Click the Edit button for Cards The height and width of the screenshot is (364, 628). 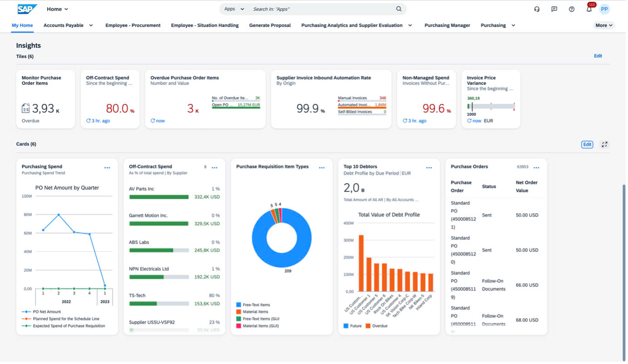(587, 144)
